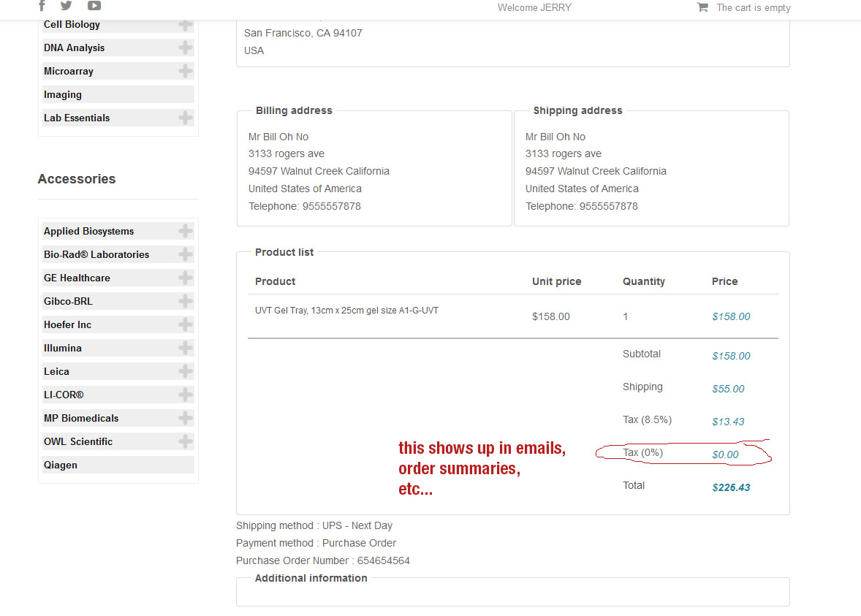Select LI-COR® accessories link
Viewport: 861px width, 616px height.
click(x=64, y=395)
